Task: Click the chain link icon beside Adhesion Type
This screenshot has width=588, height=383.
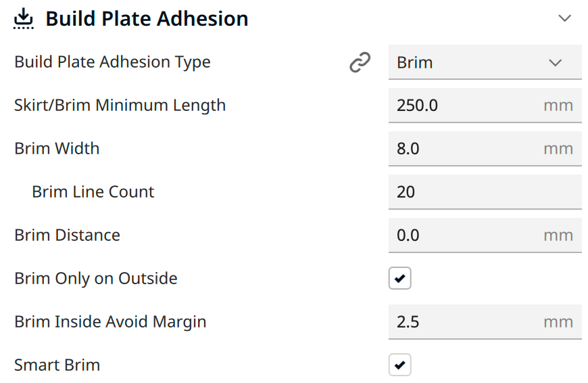Action: (x=360, y=62)
